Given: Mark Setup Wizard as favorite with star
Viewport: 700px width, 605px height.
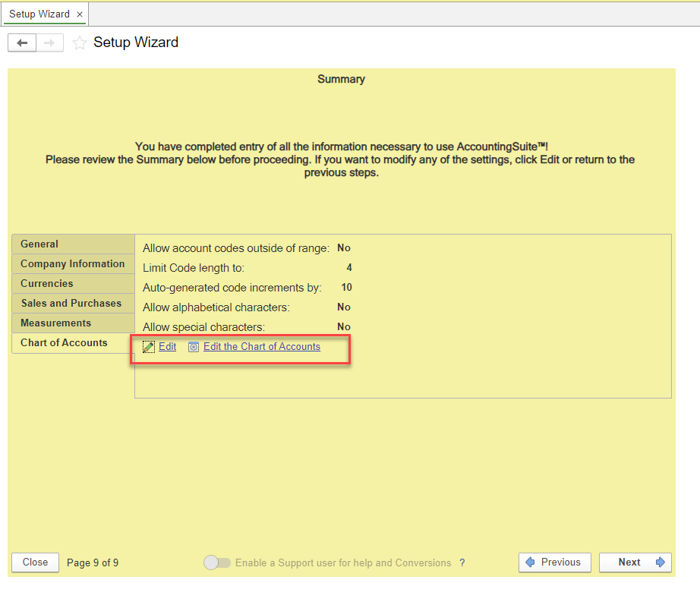Looking at the screenshot, I should tap(80, 43).
